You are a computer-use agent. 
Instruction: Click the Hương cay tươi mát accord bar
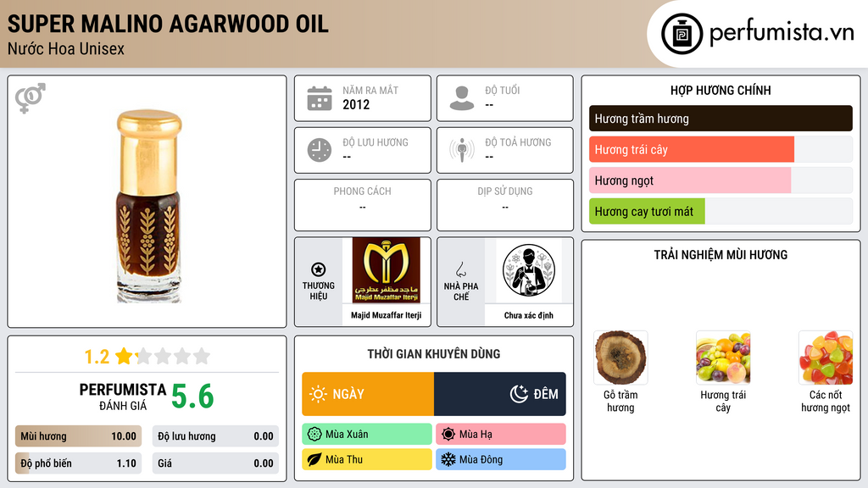point(721,211)
